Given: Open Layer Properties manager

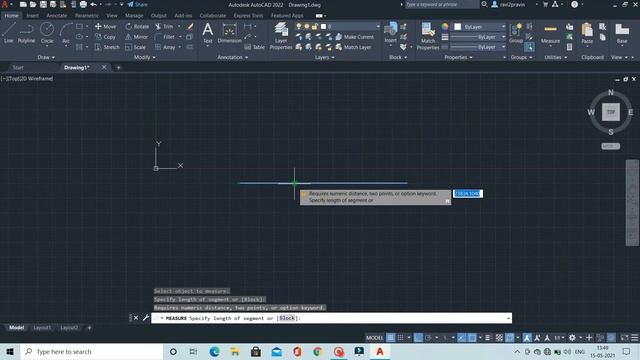Looking at the screenshot, I should tap(281, 36).
